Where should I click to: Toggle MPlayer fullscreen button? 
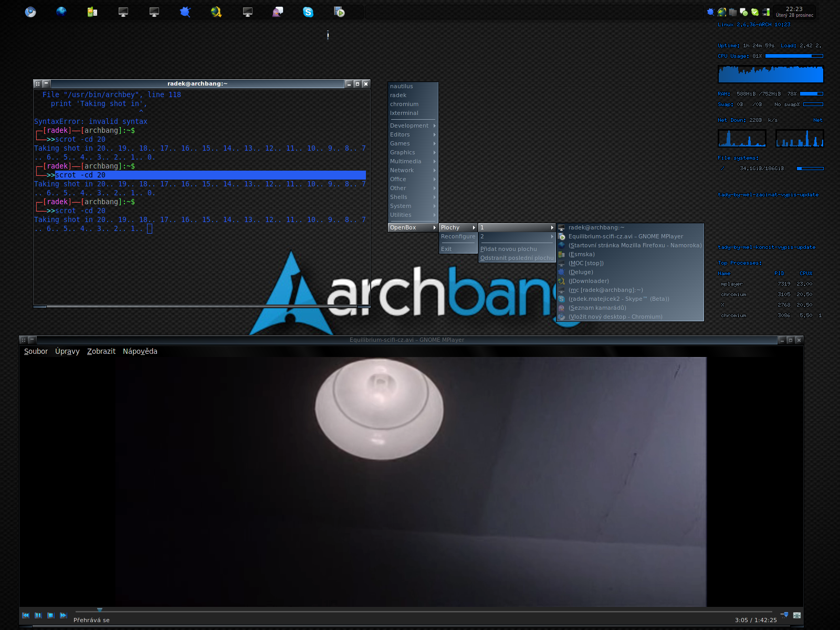tap(797, 615)
